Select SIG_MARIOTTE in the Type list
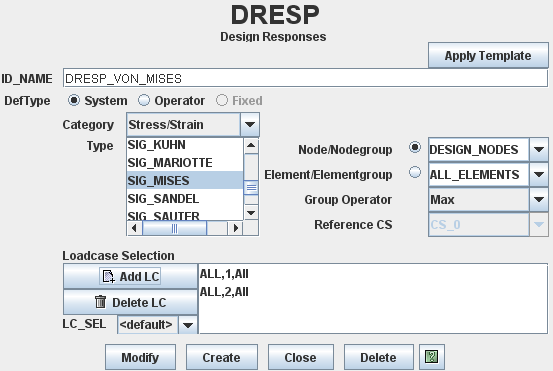 185,163
